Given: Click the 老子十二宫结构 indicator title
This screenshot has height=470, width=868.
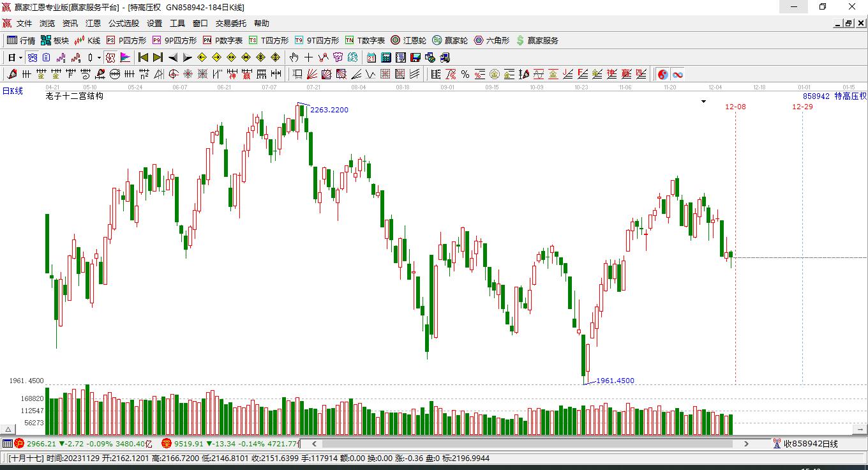Looking at the screenshot, I should pyautogui.click(x=75, y=96).
